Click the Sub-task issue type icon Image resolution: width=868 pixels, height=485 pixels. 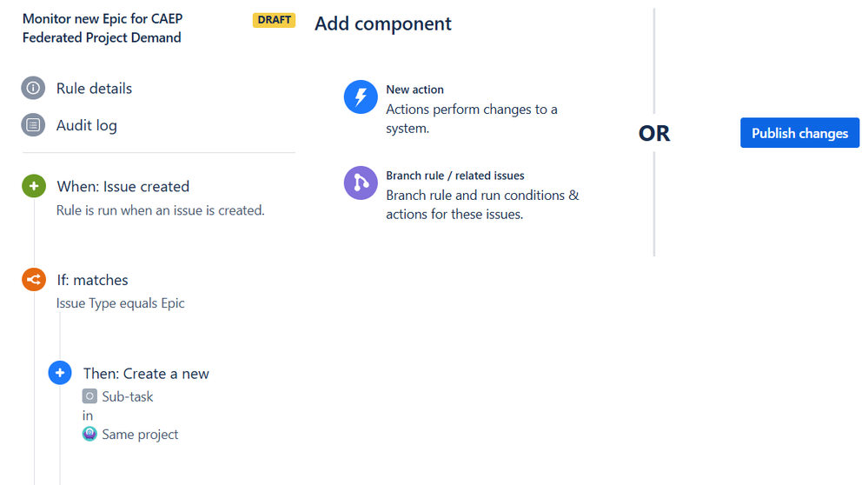89,396
